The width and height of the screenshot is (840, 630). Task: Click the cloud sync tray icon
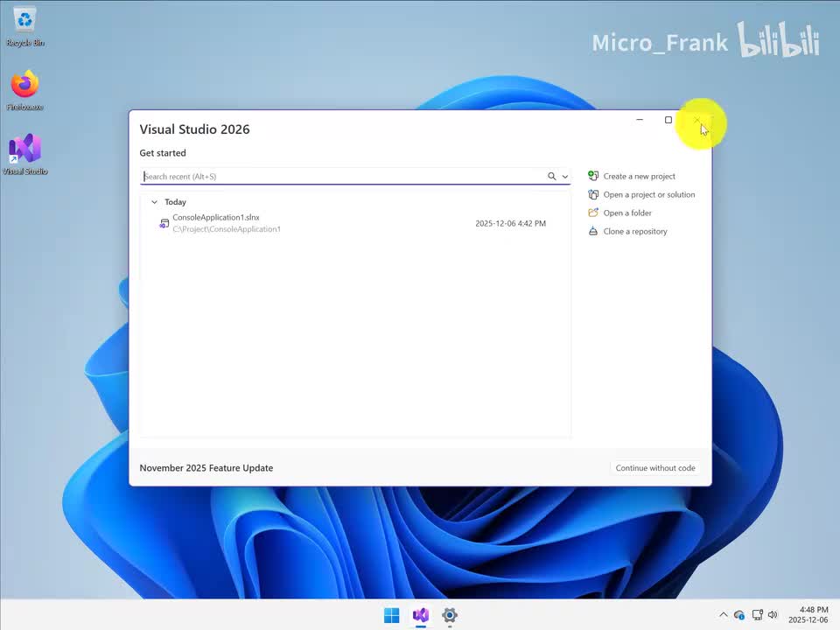click(739, 615)
